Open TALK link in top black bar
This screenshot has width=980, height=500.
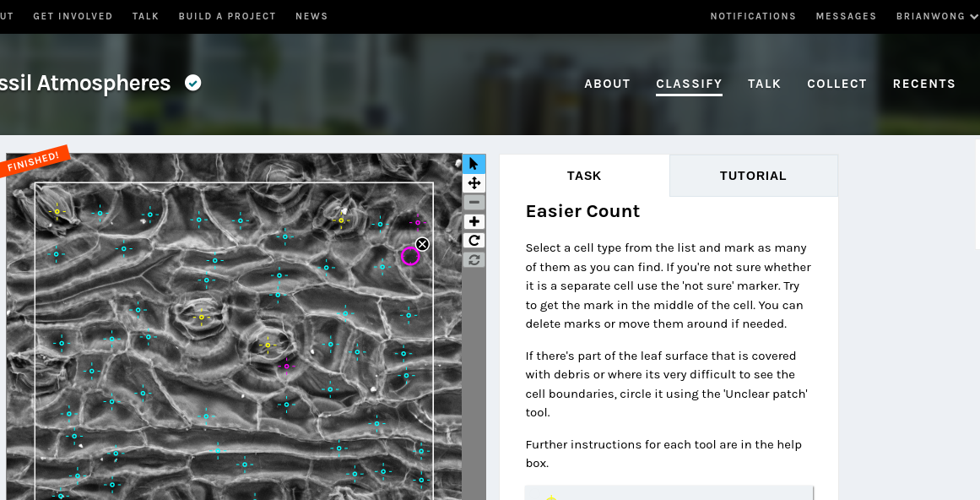click(x=146, y=16)
